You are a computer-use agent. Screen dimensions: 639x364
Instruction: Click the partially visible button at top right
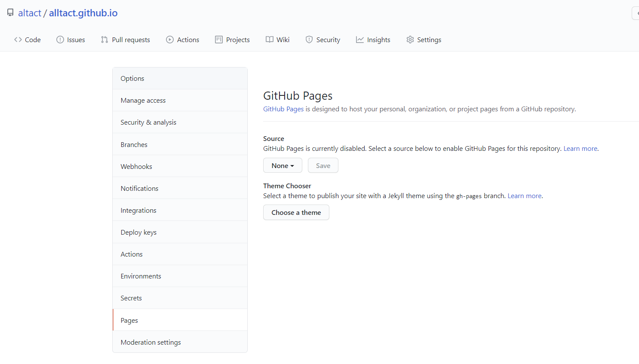click(x=636, y=13)
